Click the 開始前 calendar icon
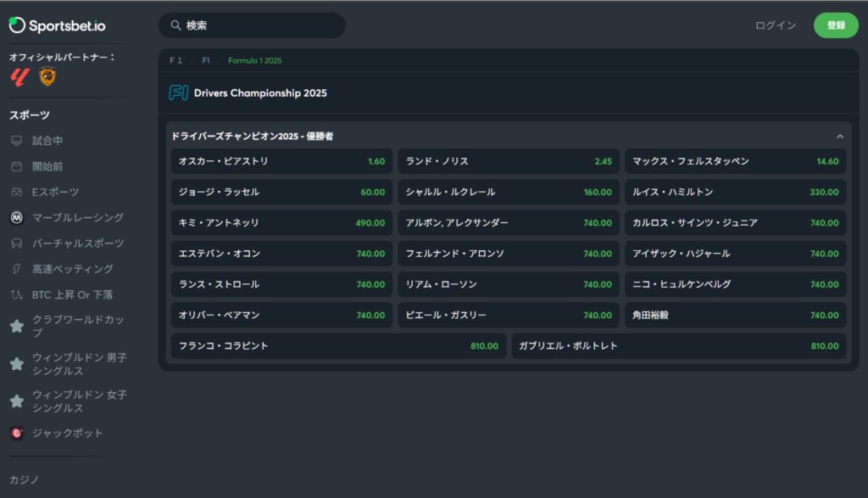868x498 pixels. click(x=17, y=166)
